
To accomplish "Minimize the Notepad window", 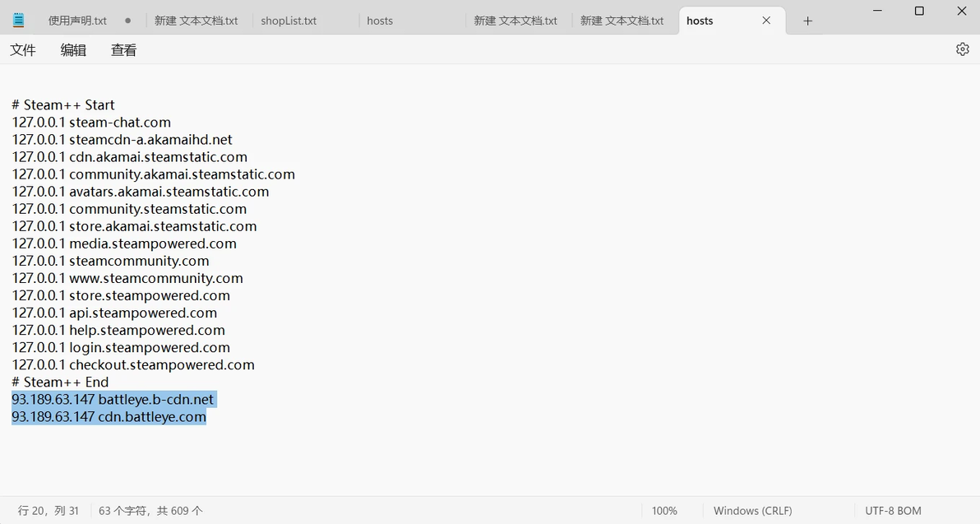I will tap(877, 11).
